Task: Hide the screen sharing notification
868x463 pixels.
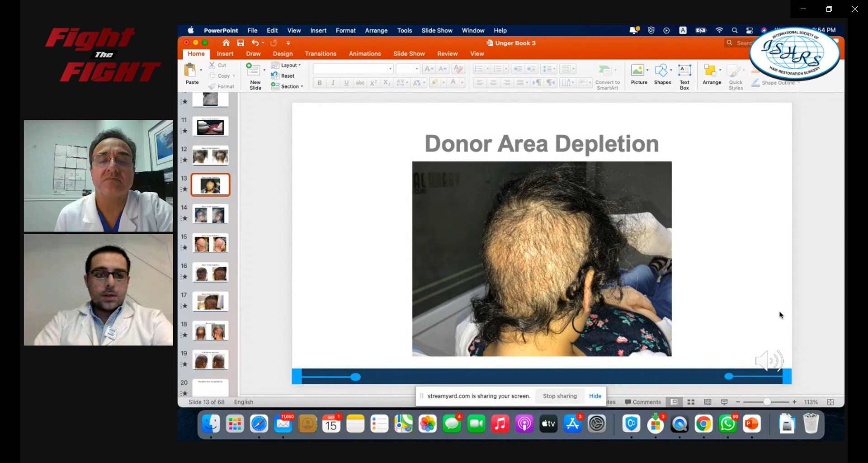Action: tap(595, 396)
